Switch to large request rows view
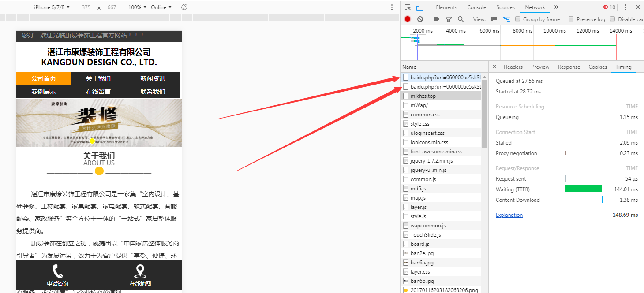Image resolution: width=644 pixels, height=293 pixels. point(494,19)
